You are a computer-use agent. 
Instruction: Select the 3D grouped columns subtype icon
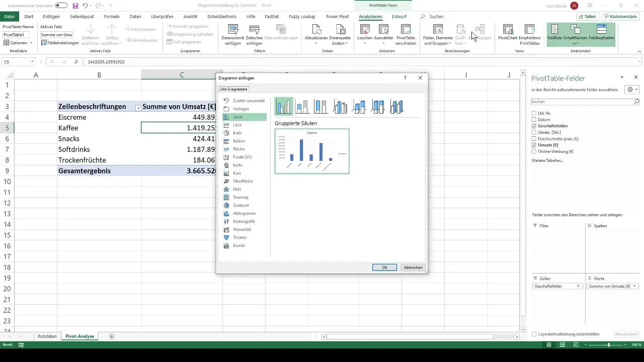340,107
